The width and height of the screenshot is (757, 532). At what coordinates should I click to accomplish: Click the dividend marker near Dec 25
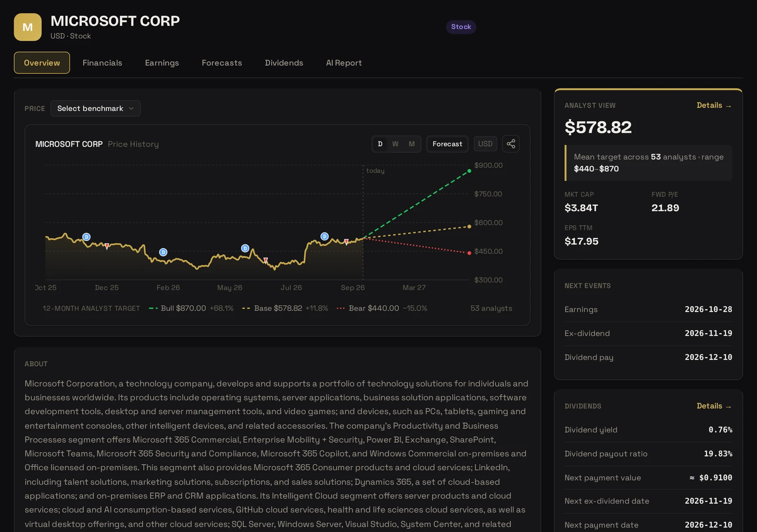pos(87,237)
